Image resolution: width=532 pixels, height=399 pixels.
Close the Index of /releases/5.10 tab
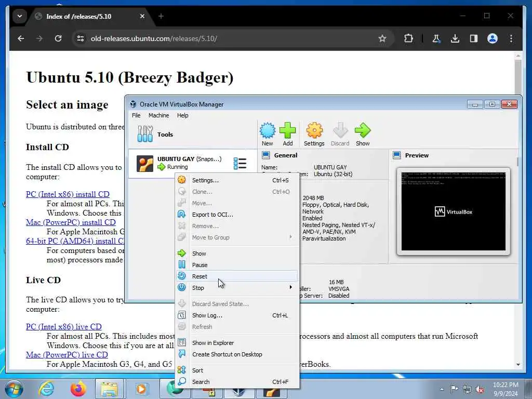click(142, 16)
